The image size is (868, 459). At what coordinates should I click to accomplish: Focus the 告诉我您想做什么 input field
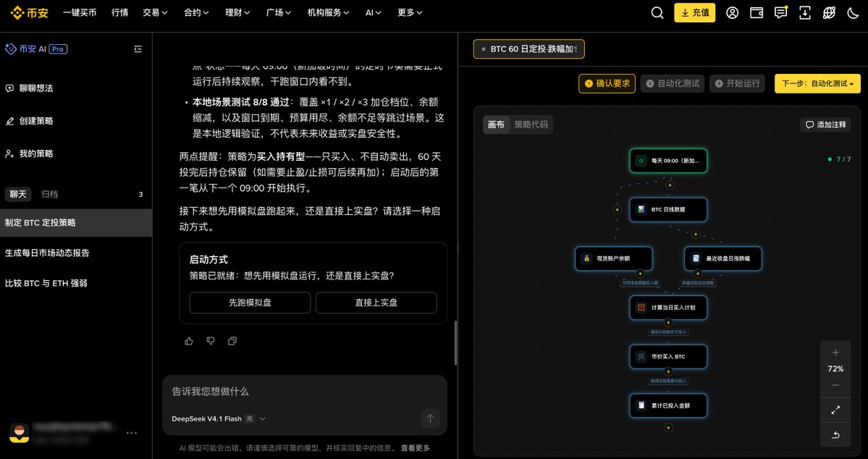click(x=305, y=392)
